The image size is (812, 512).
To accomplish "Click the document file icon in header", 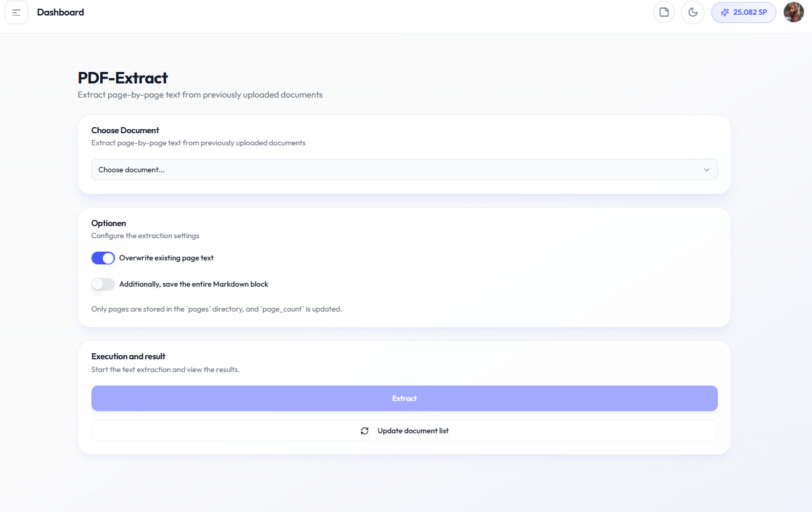I will pyautogui.click(x=664, y=13).
